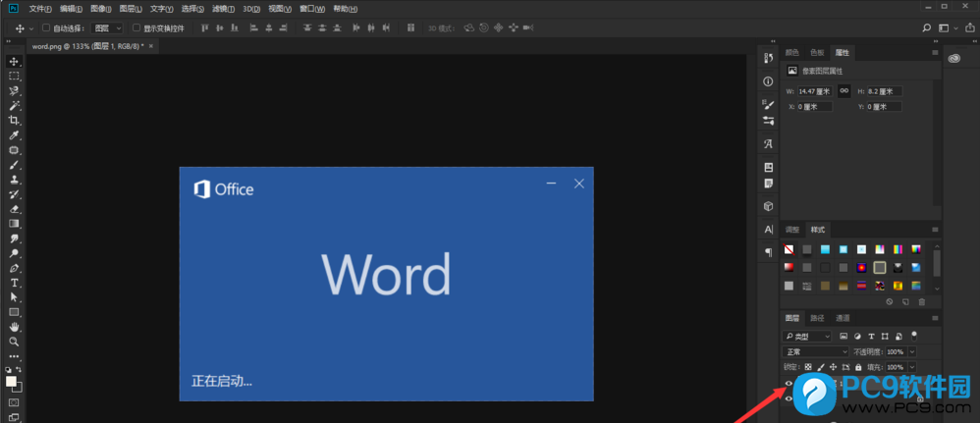Select the Rectangular Marquee tool
This screenshot has width=980, height=423.
pyautogui.click(x=13, y=77)
